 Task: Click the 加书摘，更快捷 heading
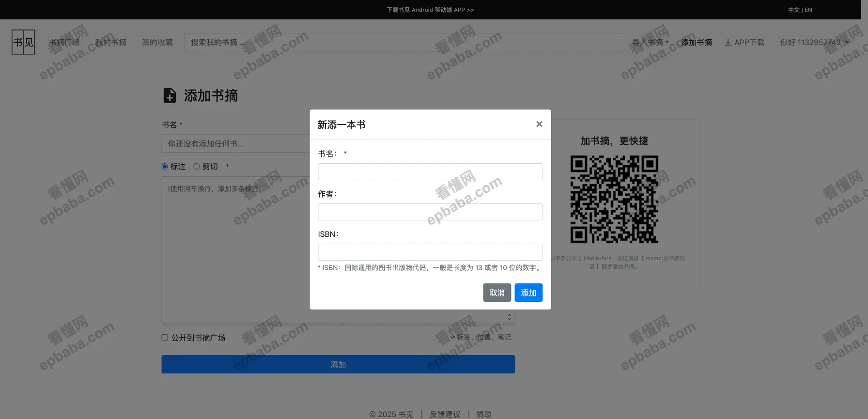click(614, 141)
